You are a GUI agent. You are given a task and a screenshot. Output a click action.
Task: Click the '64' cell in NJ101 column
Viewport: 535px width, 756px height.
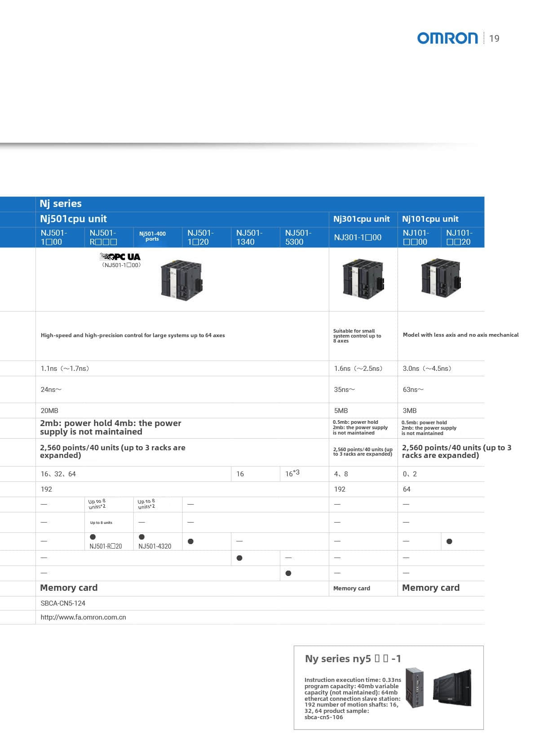407,489
